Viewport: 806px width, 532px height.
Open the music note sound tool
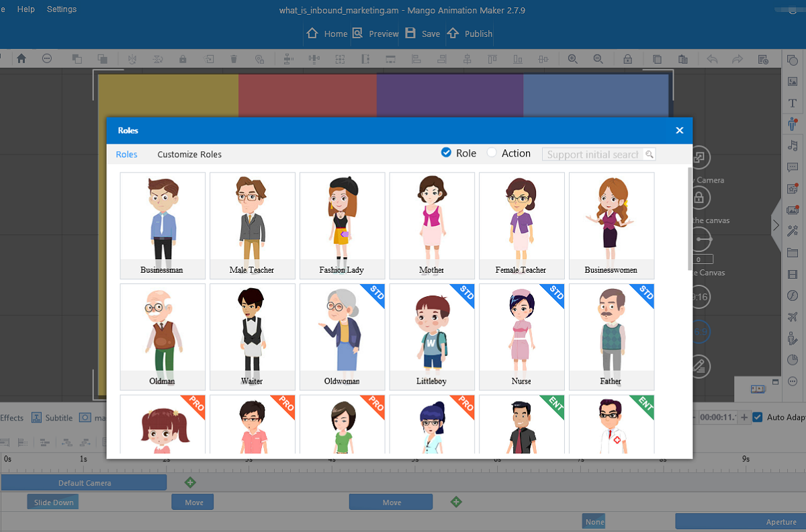click(793, 146)
